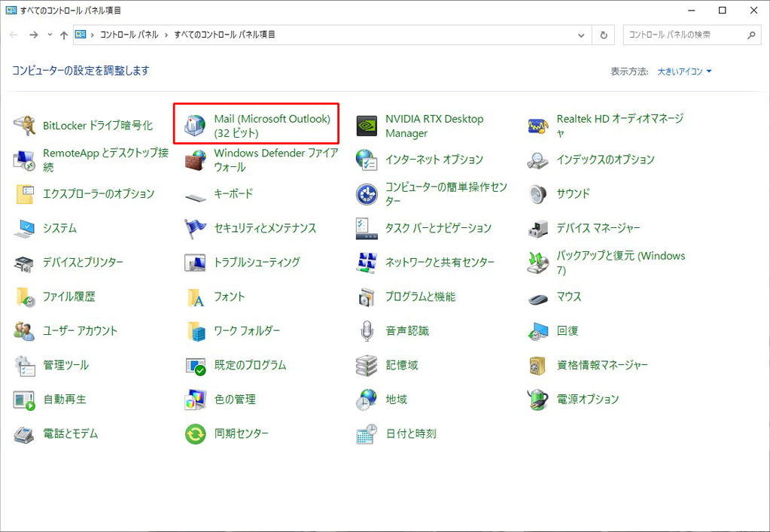Viewport: 770px width, 532px height.
Task: Click the 色の管理 icon
Action: (x=195, y=400)
